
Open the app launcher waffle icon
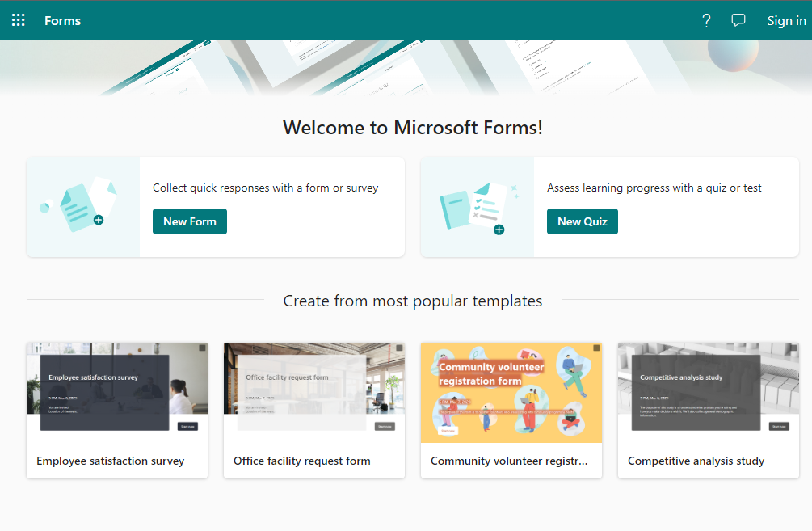pyautogui.click(x=18, y=19)
